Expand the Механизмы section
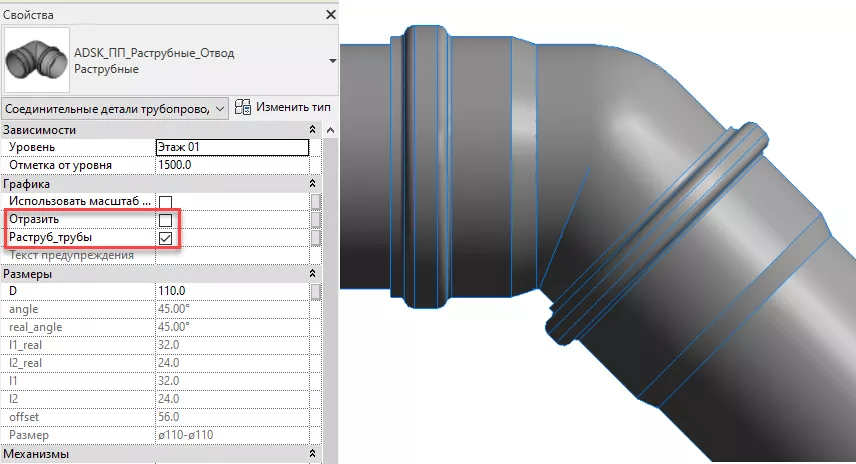This screenshot has height=464, width=856. [314, 454]
